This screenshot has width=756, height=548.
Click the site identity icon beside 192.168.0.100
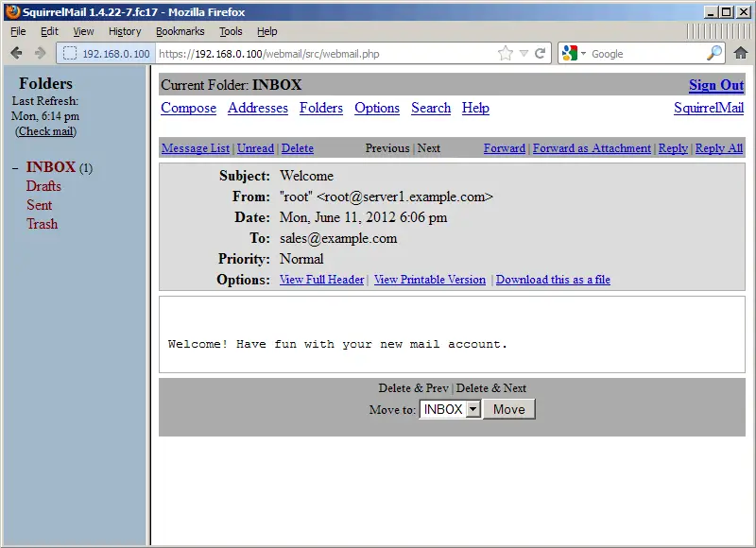pos(70,54)
